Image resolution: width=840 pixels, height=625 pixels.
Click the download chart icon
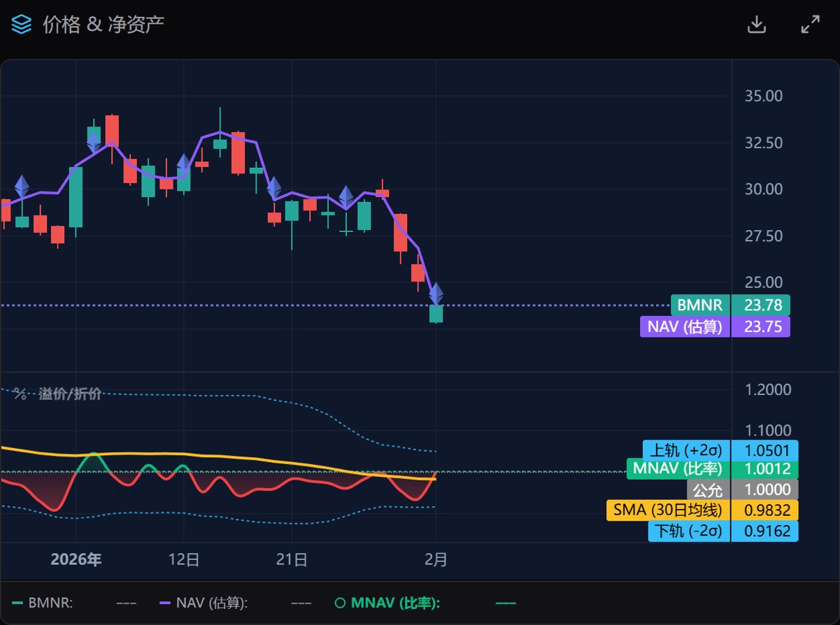coord(756,24)
